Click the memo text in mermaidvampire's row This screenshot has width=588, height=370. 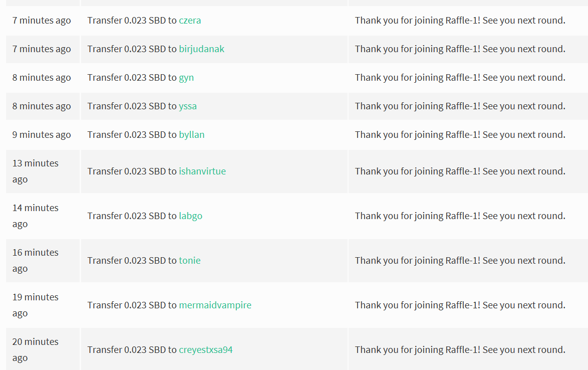pyautogui.click(x=460, y=305)
